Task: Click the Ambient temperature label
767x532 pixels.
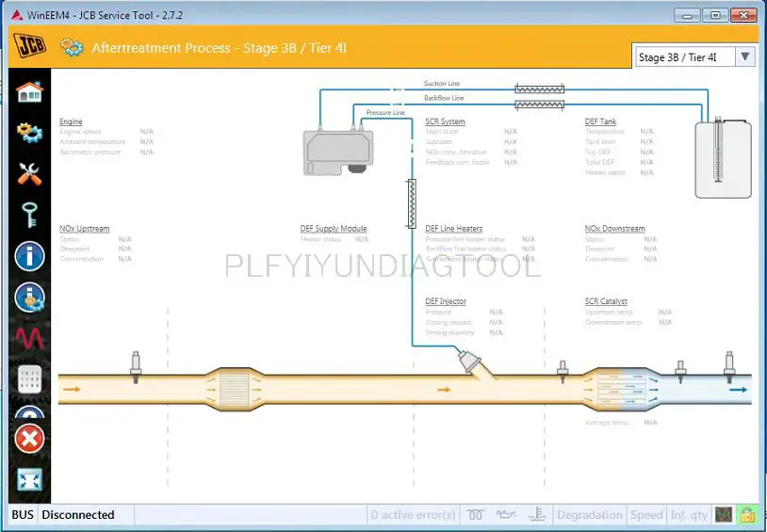Action: (x=92, y=142)
